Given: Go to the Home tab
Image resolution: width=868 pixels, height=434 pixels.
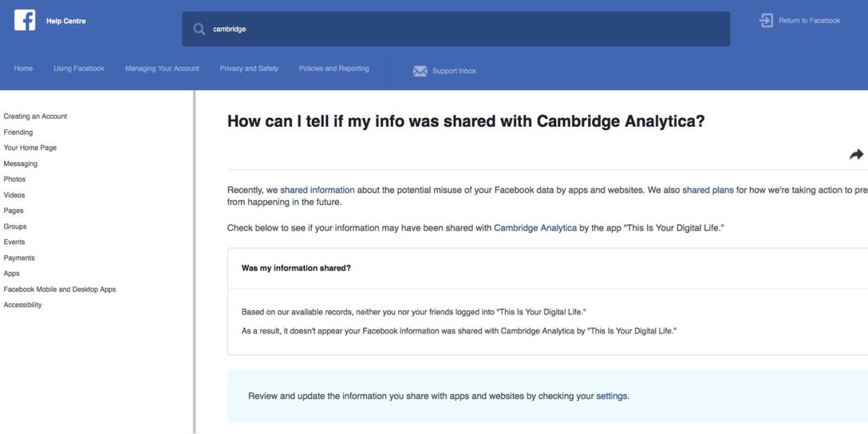Looking at the screenshot, I should [x=23, y=68].
